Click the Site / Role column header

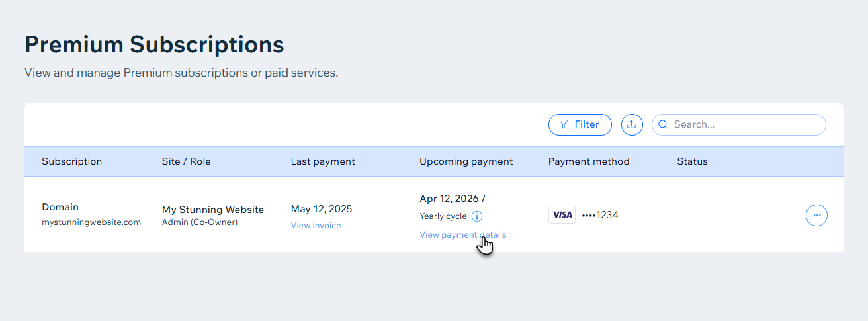[186, 161]
